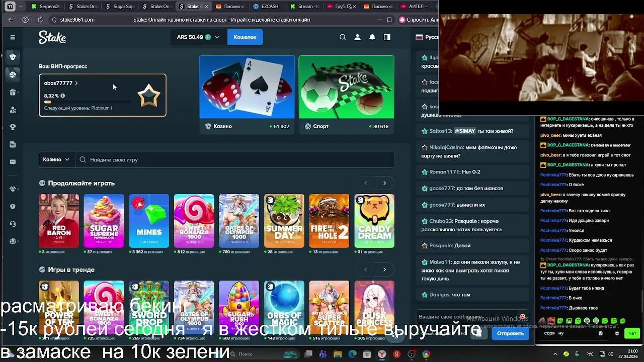Open the responsible gambling shield icon

coord(13,207)
